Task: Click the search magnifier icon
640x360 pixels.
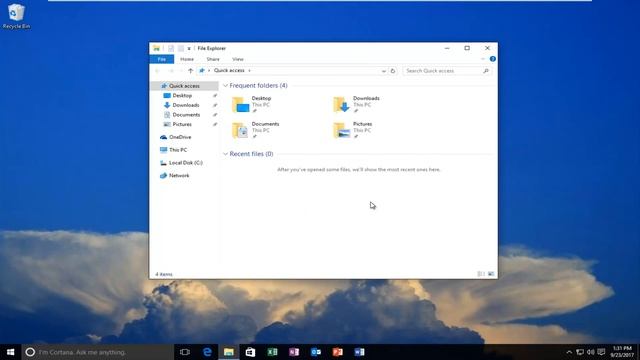Action: tap(486, 71)
